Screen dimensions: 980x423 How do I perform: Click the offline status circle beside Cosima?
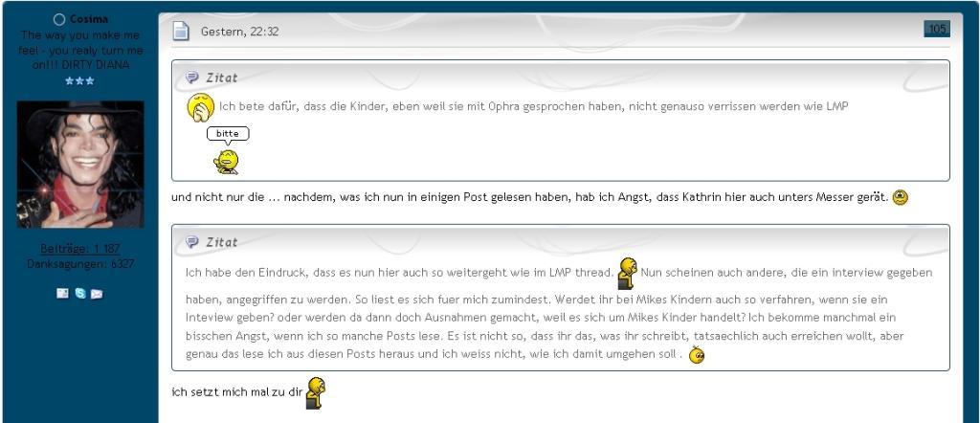coord(59,19)
